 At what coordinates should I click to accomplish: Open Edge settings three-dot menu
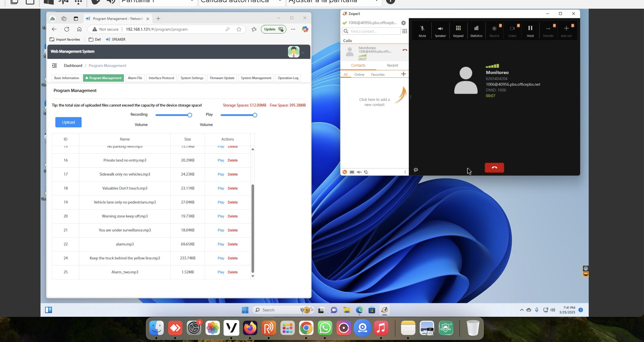[293, 29]
